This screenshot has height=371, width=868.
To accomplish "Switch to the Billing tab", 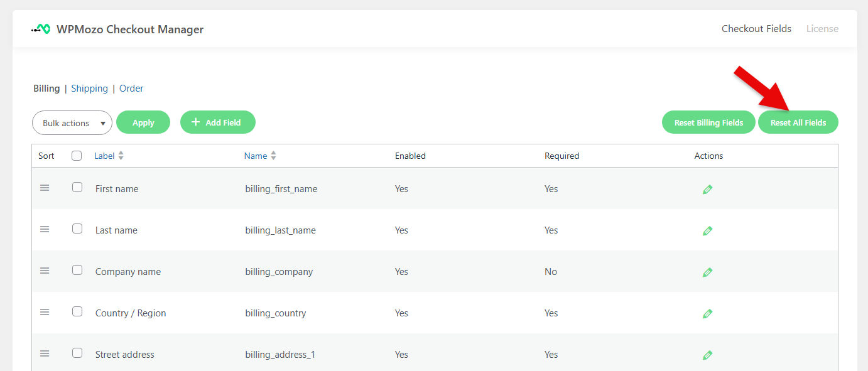I will (x=46, y=89).
